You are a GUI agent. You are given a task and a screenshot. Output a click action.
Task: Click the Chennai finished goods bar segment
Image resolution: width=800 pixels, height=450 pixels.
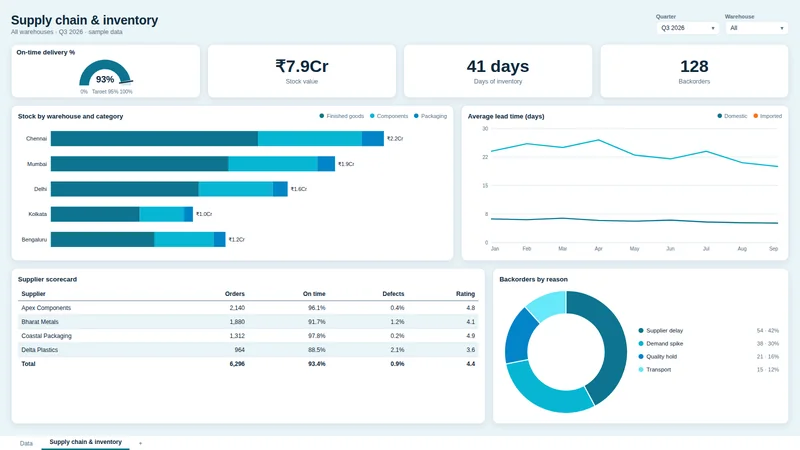(154, 139)
